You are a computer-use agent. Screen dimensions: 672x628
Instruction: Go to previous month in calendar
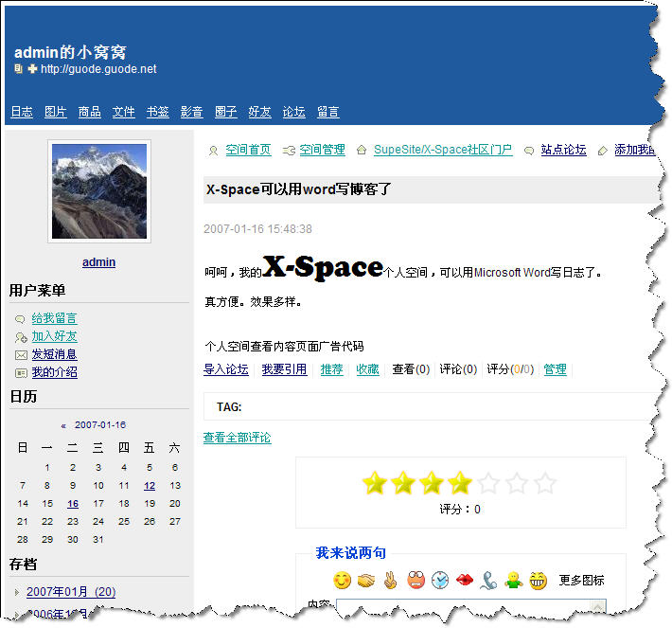63,425
